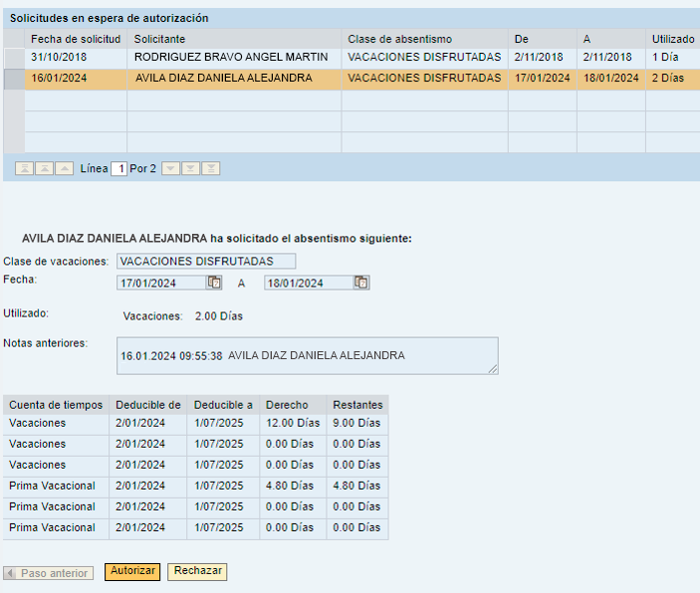
Task: Go up one page in requests table
Action: 44,169
